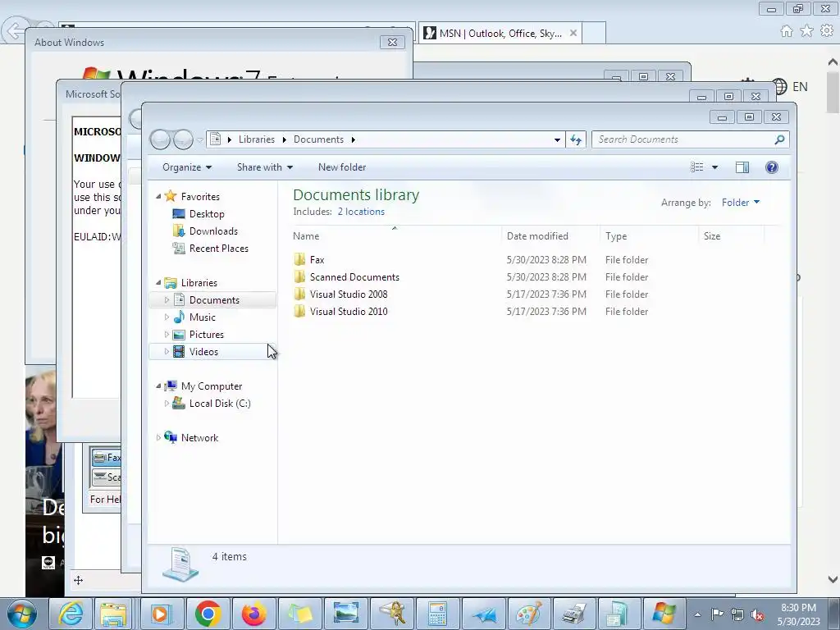
Task: Switch to the MSN browser tab
Action: click(x=500, y=33)
